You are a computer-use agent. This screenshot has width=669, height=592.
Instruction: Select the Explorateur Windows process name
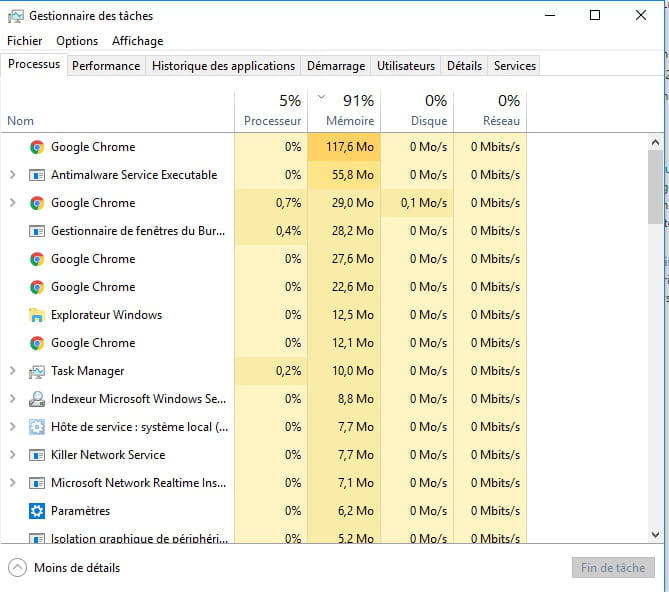point(106,315)
